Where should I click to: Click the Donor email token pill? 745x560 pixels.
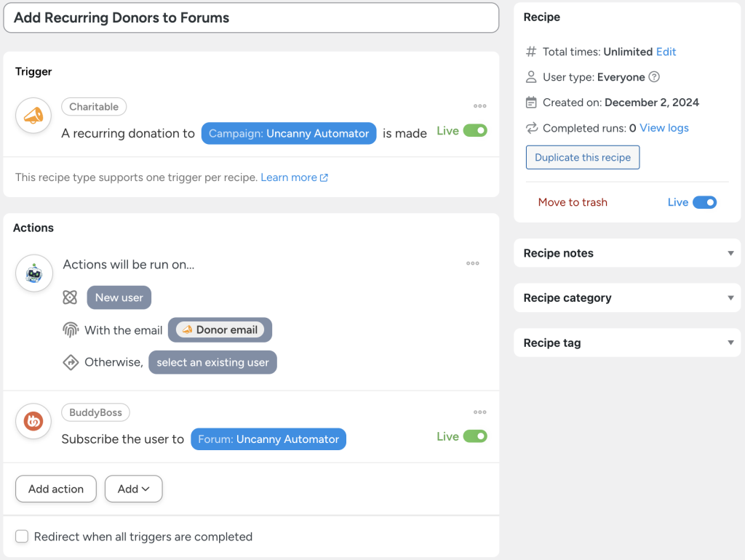click(220, 329)
